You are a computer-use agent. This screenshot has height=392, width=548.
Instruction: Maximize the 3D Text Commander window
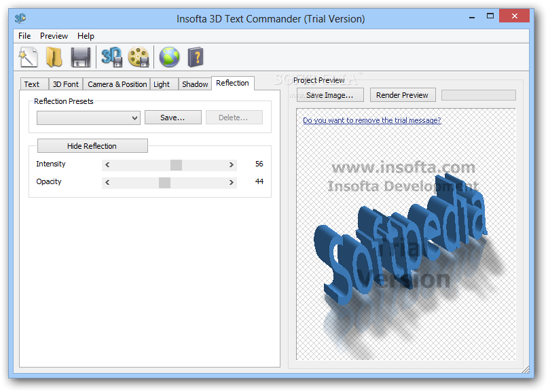490,16
